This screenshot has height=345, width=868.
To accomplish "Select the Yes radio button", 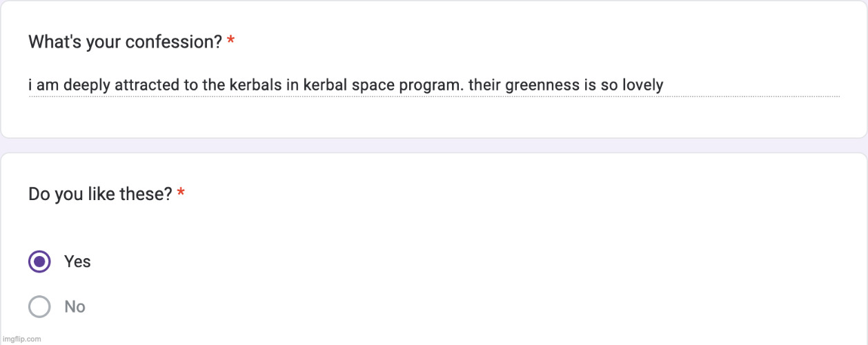I will 39,262.
